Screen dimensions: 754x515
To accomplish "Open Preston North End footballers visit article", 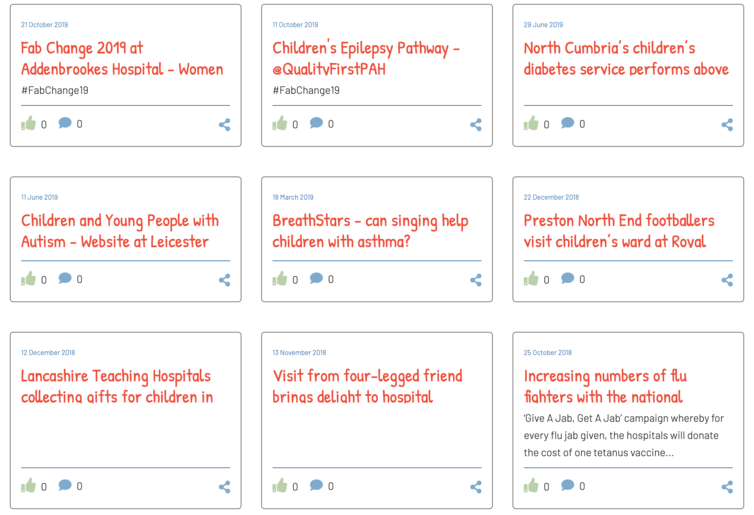I will point(619,231).
